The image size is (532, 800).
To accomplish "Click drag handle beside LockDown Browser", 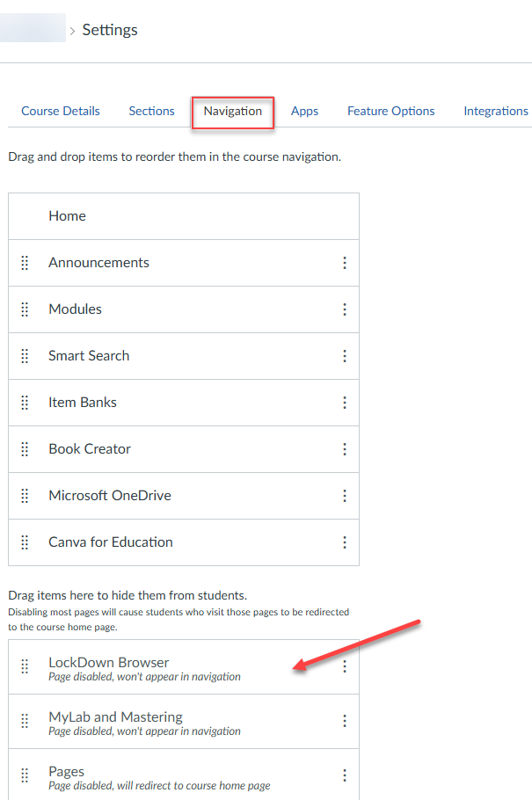I will tap(25, 666).
